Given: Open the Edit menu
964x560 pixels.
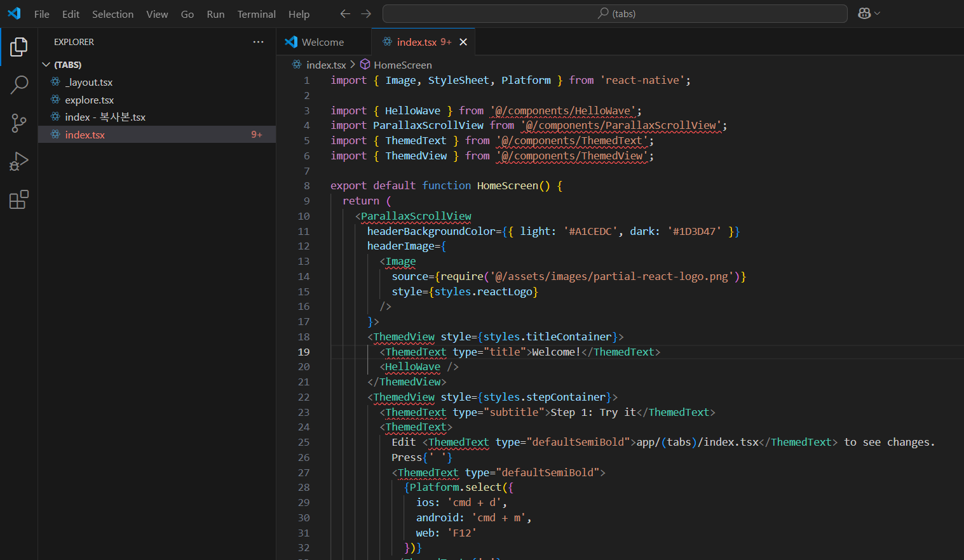Looking at the screenshot, I should 71,14.
